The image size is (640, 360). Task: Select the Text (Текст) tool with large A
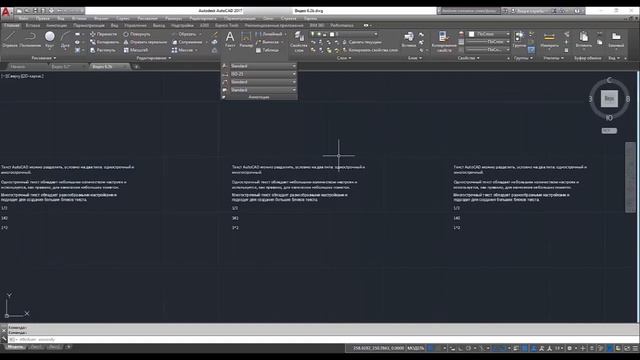[230, 39]
